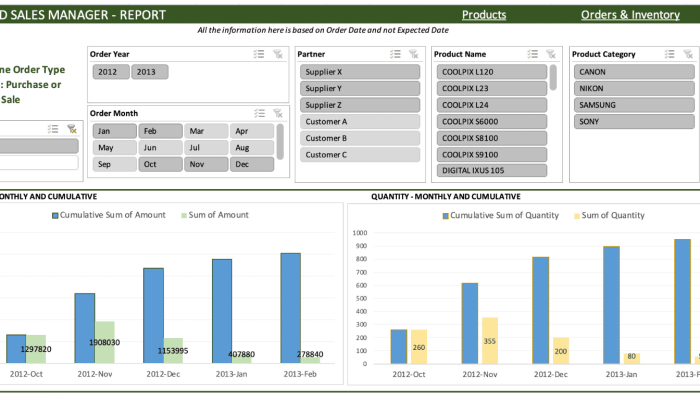Enable multi-select on the Order Year slicer
This screenshot has height=400, width=700.
coord(259,54)
